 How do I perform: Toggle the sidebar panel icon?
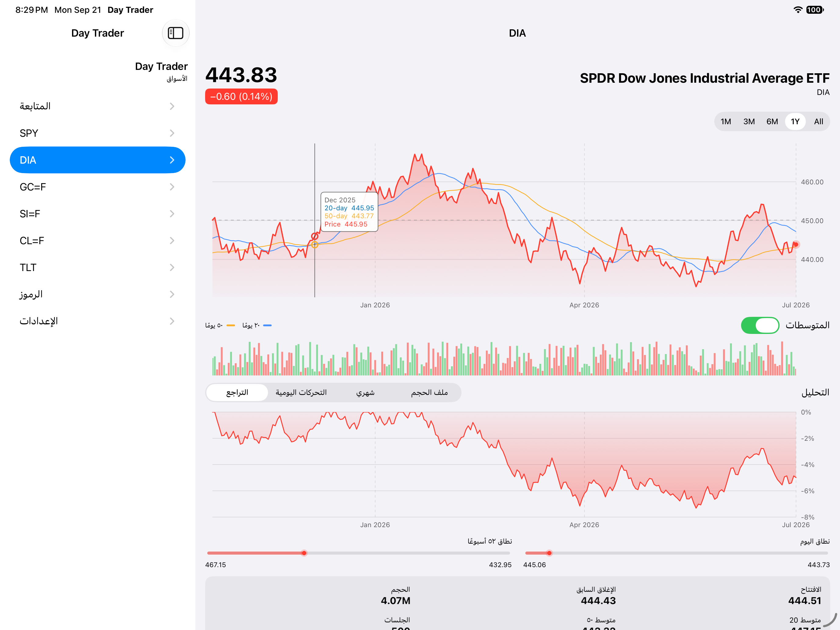176,33
